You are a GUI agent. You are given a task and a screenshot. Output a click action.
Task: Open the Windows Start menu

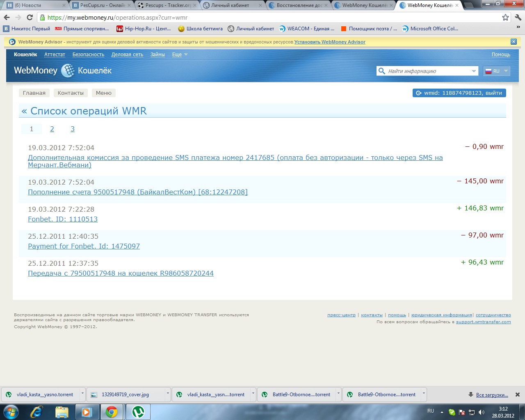[x=11, y=412]
